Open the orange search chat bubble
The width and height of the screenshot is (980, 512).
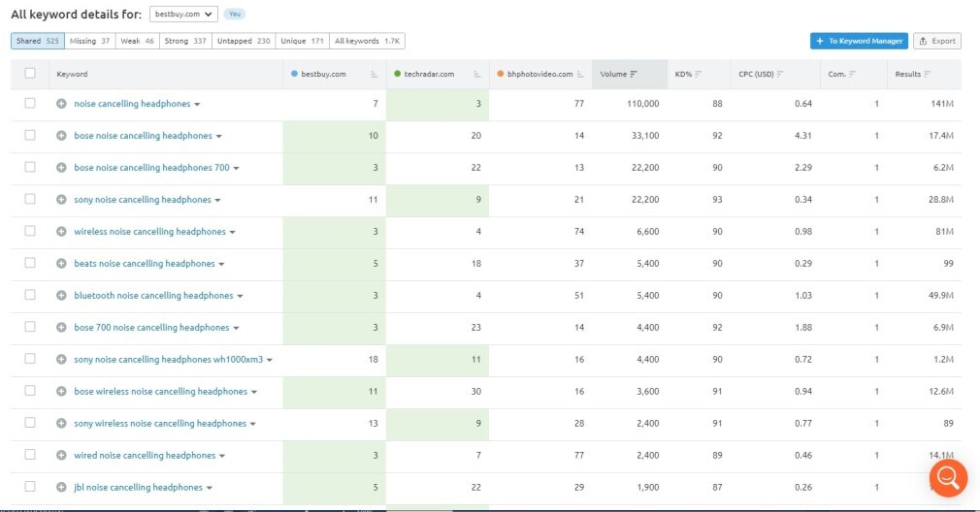click(948, 477)
